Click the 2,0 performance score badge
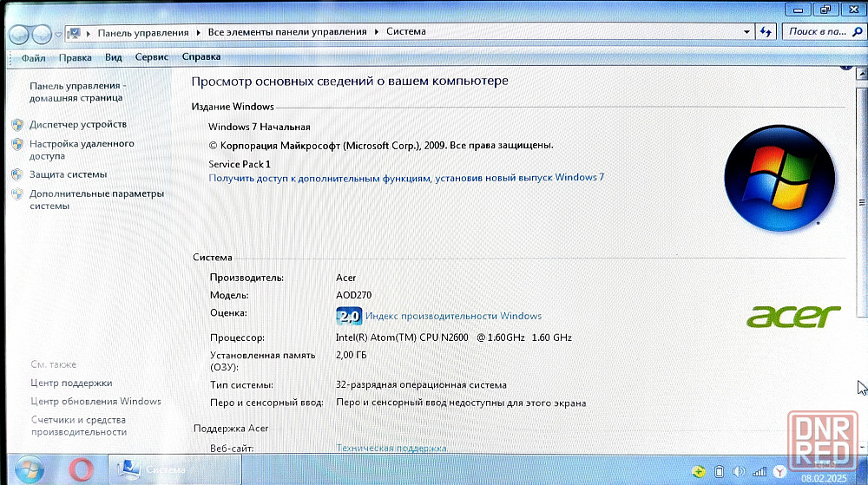The image size is (868, 485). coord(349,316)
